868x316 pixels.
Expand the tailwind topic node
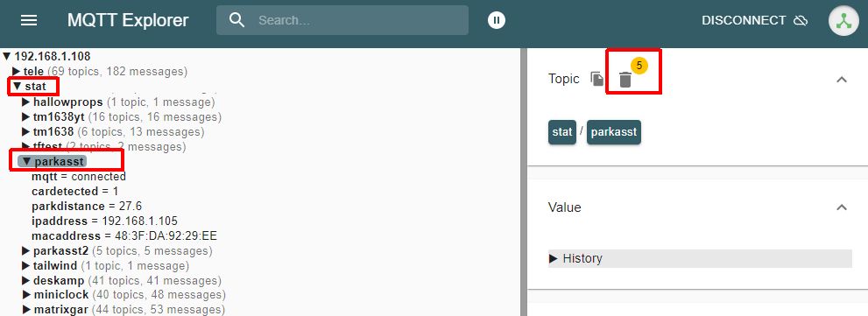pyautogui.click(x=26, y=266)
